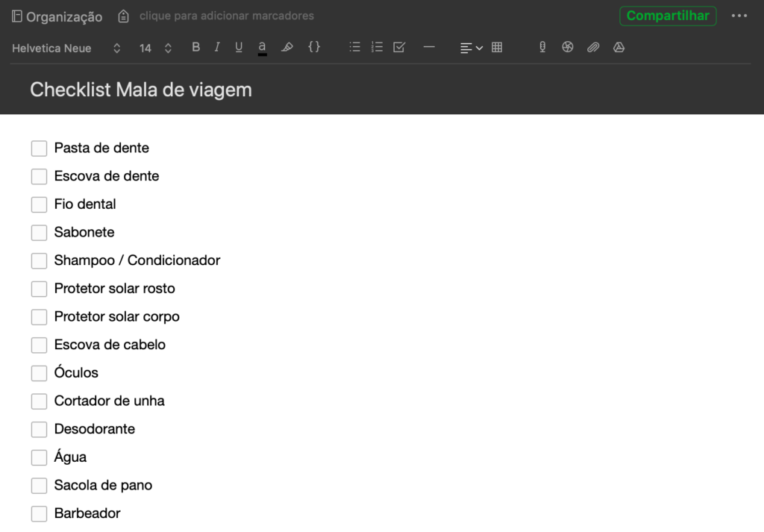Screen dimensions: 764x532
Task: Check the 'Óculos' checkbox
Action: (x=39, y=373)
